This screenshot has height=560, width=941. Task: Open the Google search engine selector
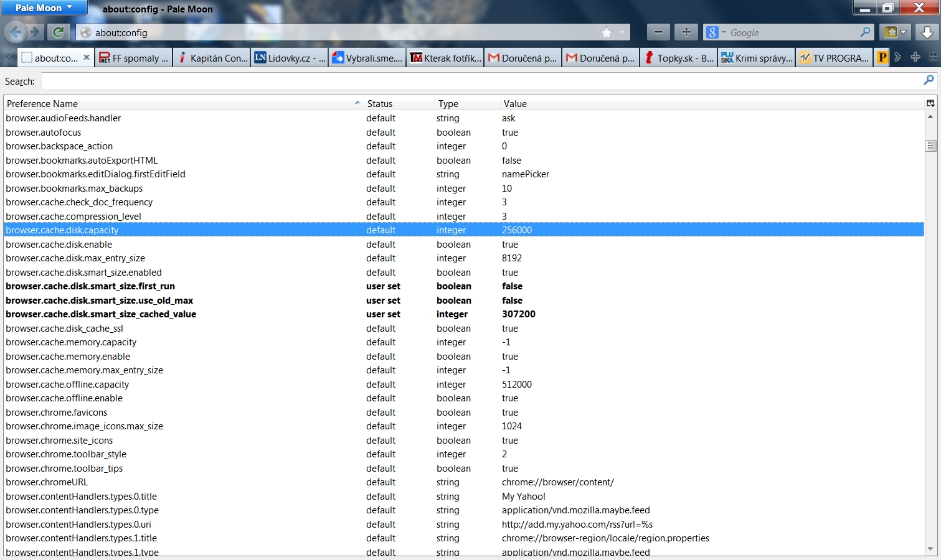point(716,32)
